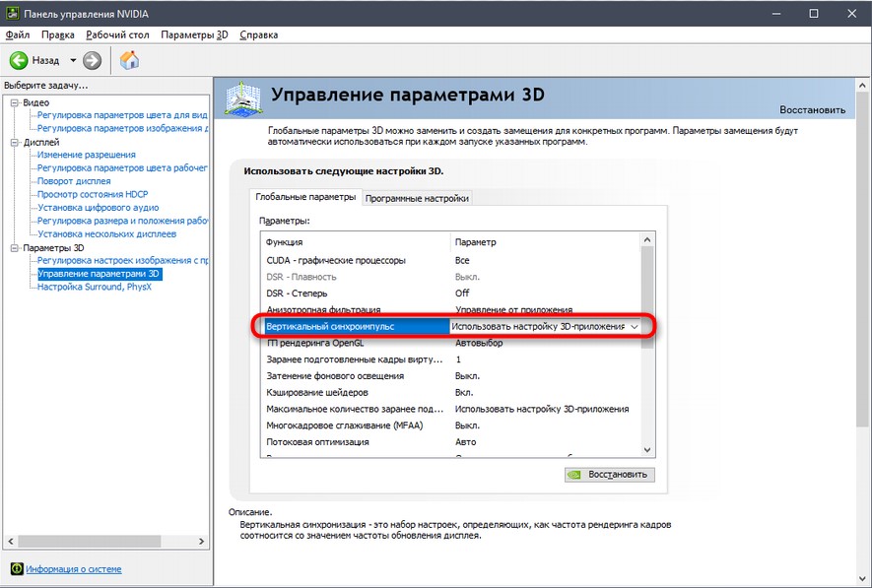The width and height of the screenshot is (872, 588).
Task: Open Регулировка размера и положения рабочего стола
Action: [122, 221]
